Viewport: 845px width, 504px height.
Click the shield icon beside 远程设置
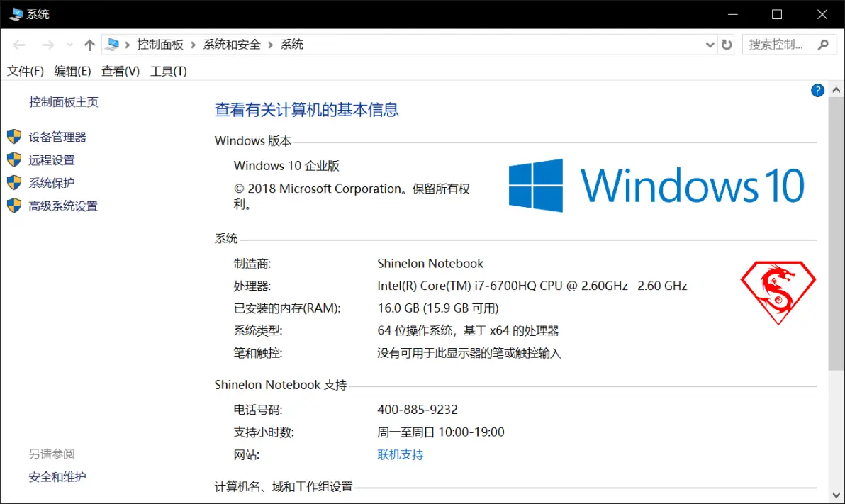point(14,159)
